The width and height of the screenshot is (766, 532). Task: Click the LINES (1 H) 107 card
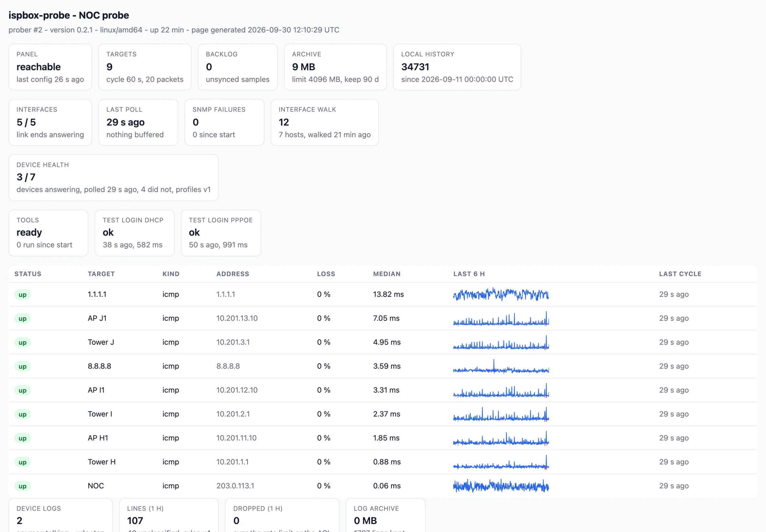tap(169, 515)
